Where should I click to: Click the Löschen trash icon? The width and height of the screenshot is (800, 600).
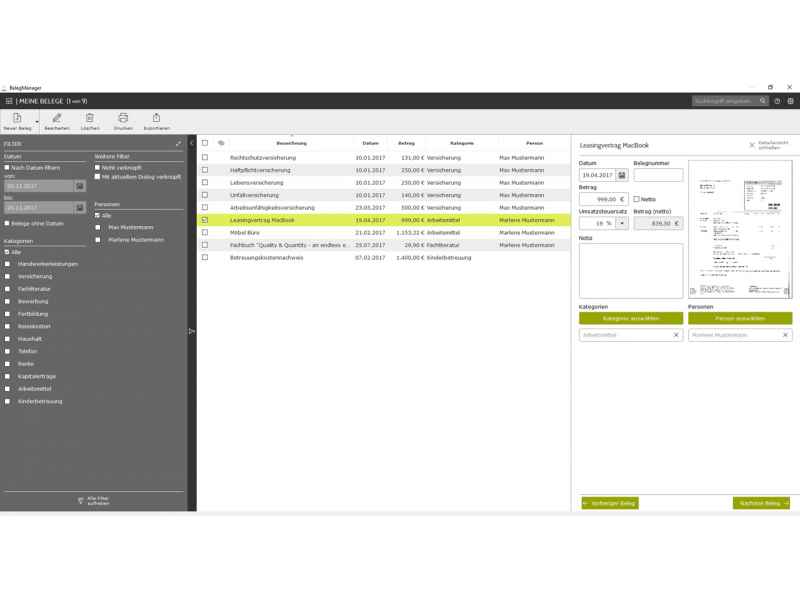(90, 119)
